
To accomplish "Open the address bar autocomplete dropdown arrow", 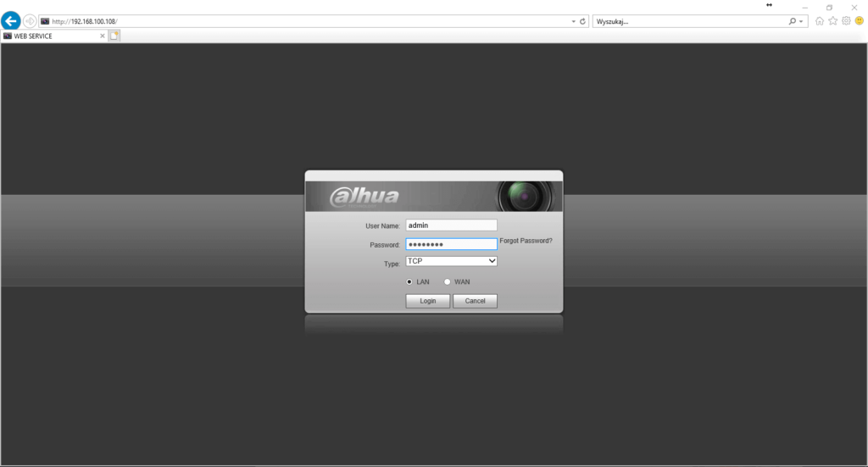I will 574,21.
